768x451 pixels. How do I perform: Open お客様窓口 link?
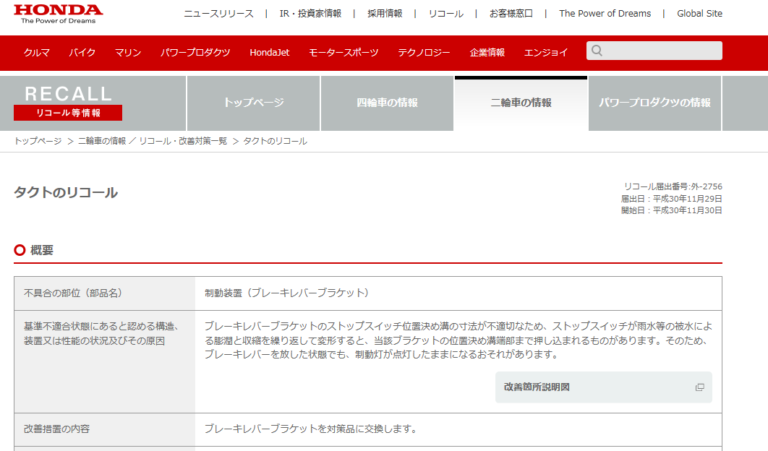coord(511,14)
